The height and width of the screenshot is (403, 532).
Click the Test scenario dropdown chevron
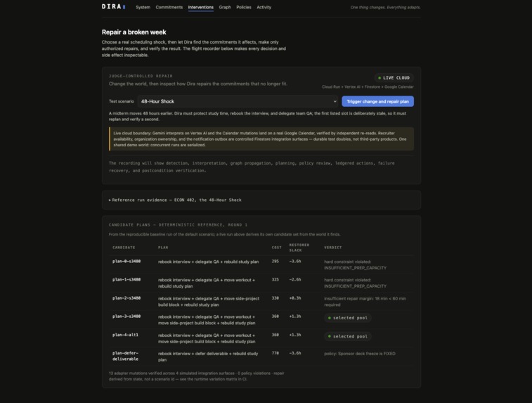tap(335, 101)
